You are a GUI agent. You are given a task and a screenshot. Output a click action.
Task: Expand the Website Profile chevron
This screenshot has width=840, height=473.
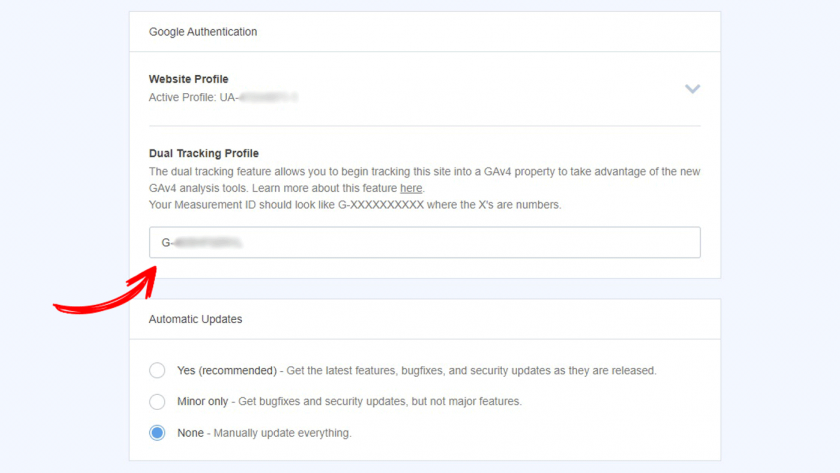pos(692,89)
